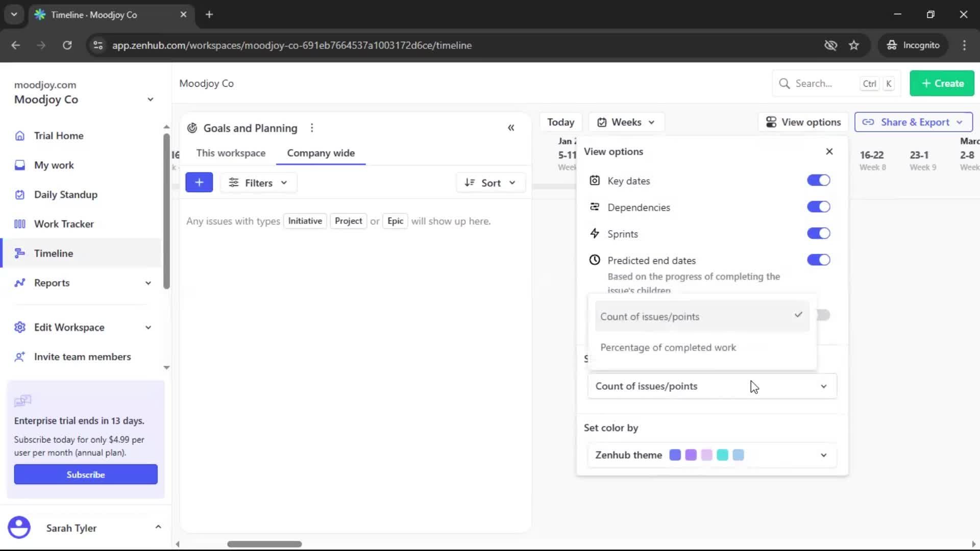Open Work Tracker from the sidebar
980x551 pixels.
[x=63, y=223]
